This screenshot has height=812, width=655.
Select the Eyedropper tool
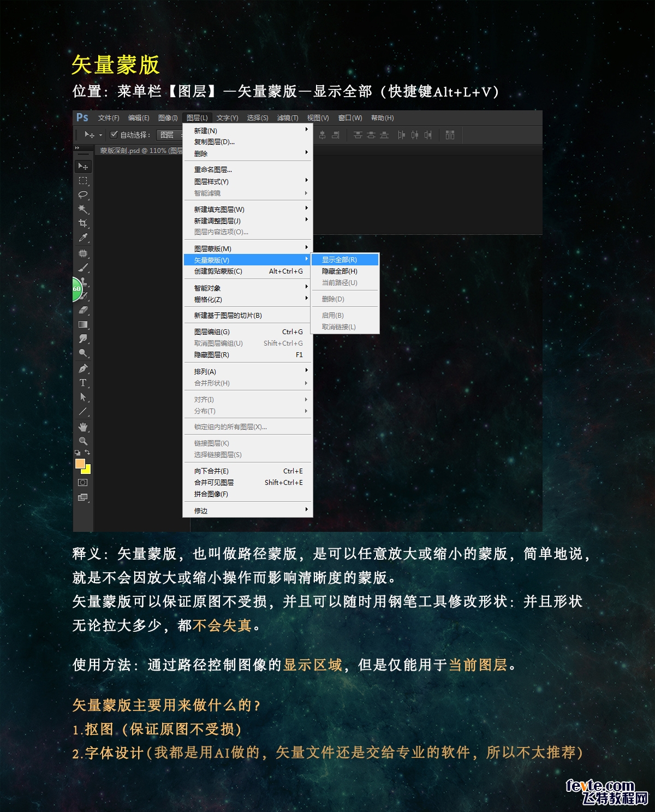pyautogui.click(x=83, y=238)
